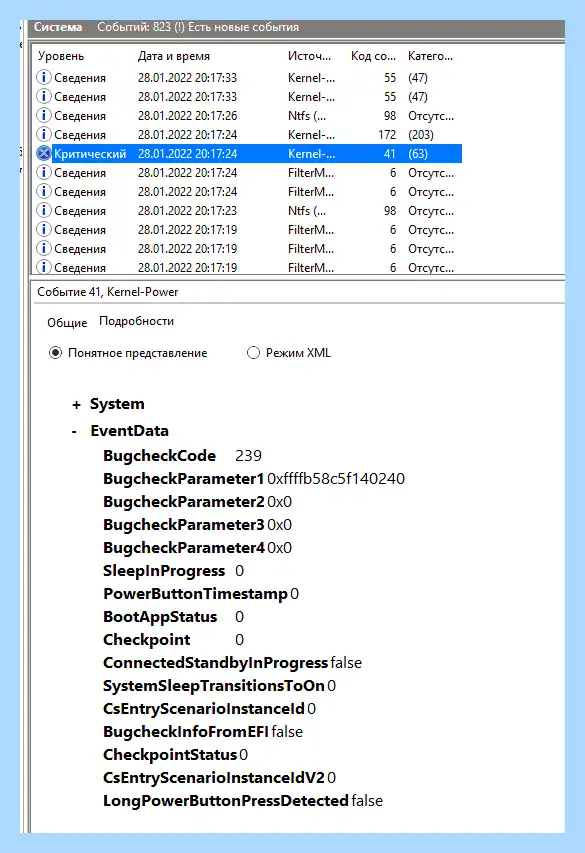This screenshot has height=853, width=585.
Task: Sort by the 'Код со...' column header
Action: [x=373, y=56]
